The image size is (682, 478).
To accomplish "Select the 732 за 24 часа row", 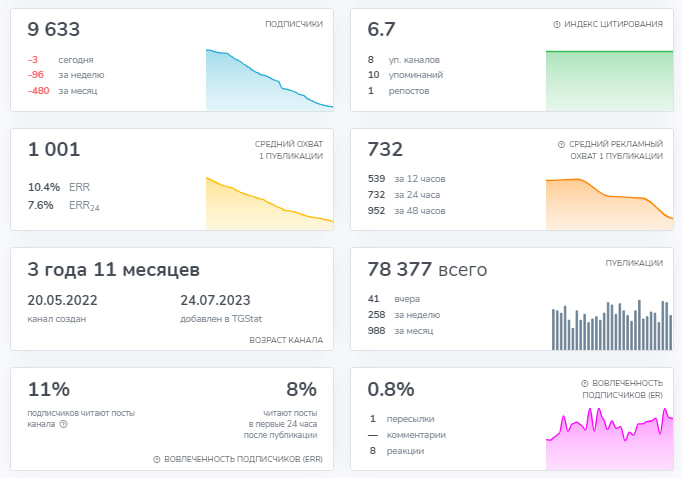I will 404,195.
